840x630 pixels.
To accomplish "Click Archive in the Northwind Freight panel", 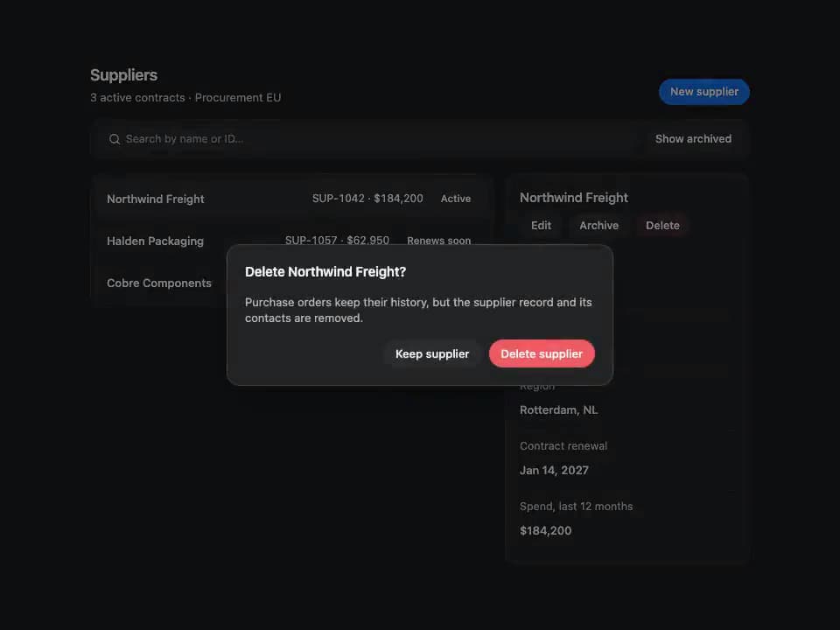I will [598, 226].
